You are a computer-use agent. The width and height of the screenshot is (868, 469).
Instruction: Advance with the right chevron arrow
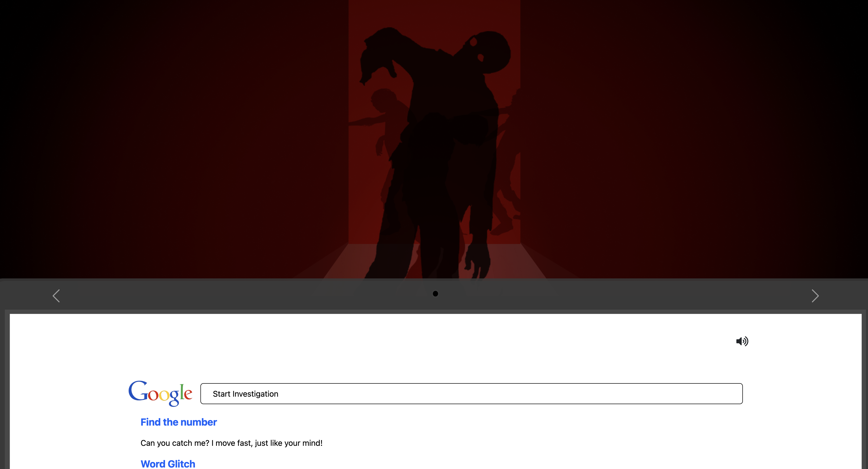815,296
